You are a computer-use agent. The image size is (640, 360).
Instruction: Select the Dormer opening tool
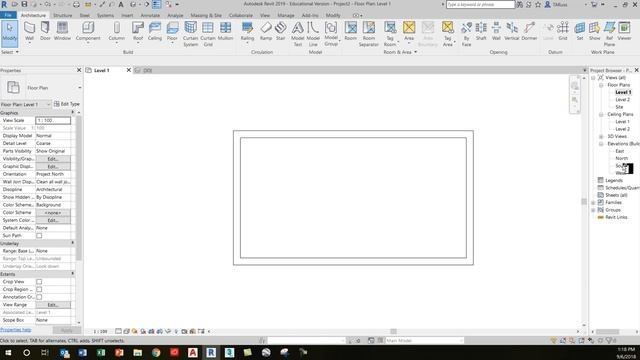(529, 32)
